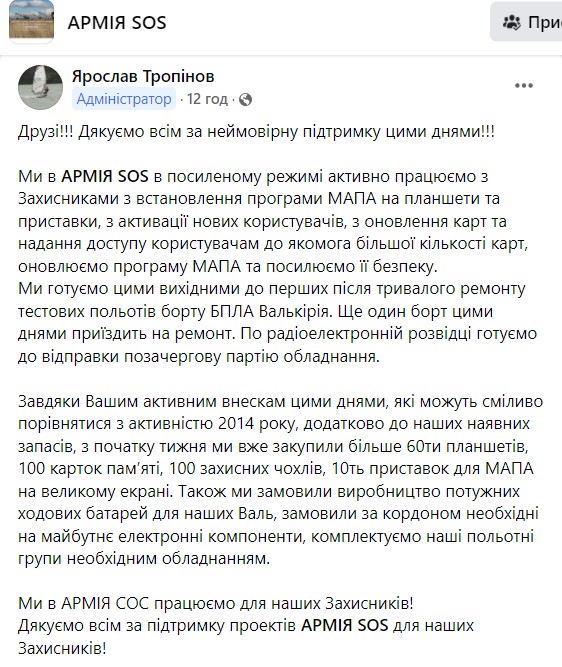Click the paragraph about БПЛА Валькірія test flights
Image resolution: width=562 pixels, height=667 pixels.
[272, 300]
